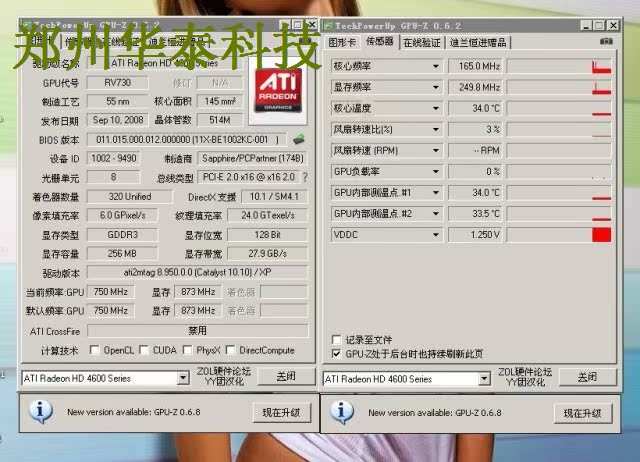Open the 核心频率 sensor dropdown
Viewport: 640px width, 462px height.
(436, 66)
